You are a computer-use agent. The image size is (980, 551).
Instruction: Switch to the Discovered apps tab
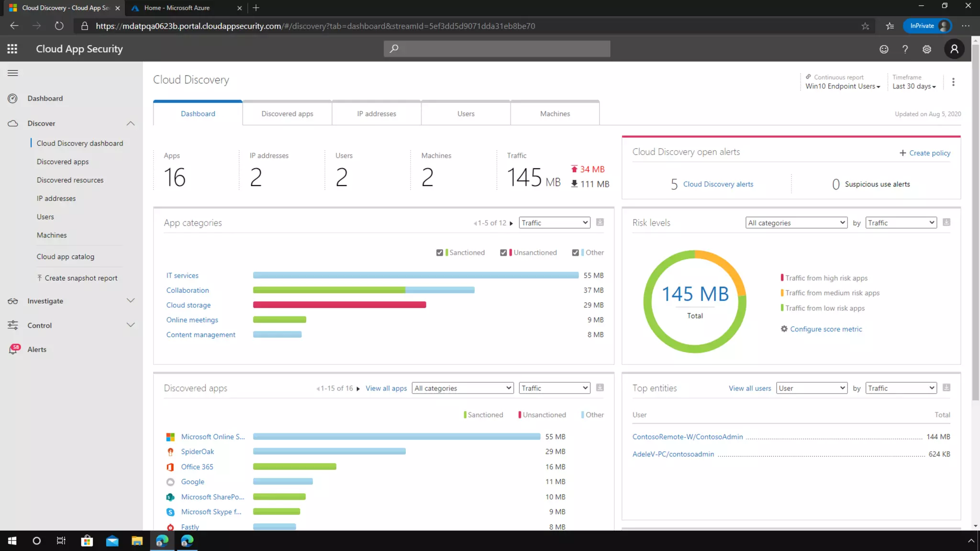287,114
